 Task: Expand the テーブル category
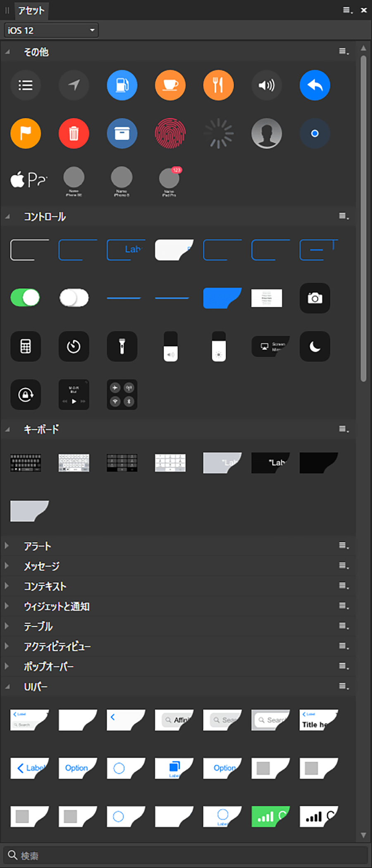click(7, 626)
